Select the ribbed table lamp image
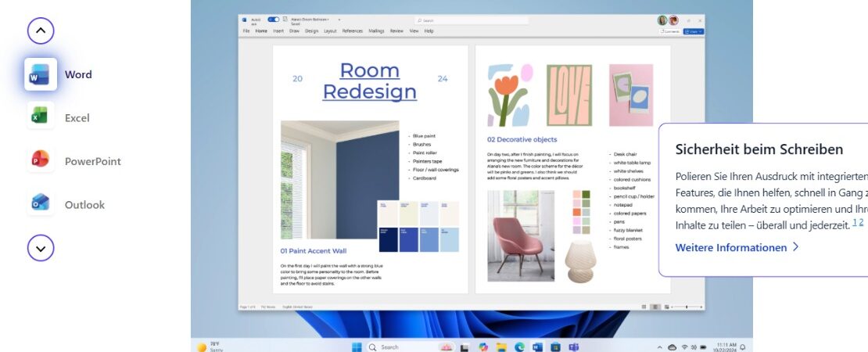868x352 pixels. (580, 260)
